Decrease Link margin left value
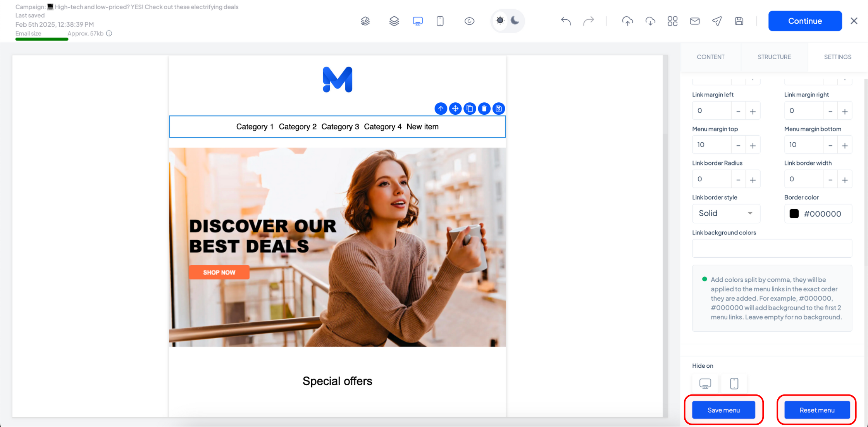 pyautogui.click(x=738, y=111)
